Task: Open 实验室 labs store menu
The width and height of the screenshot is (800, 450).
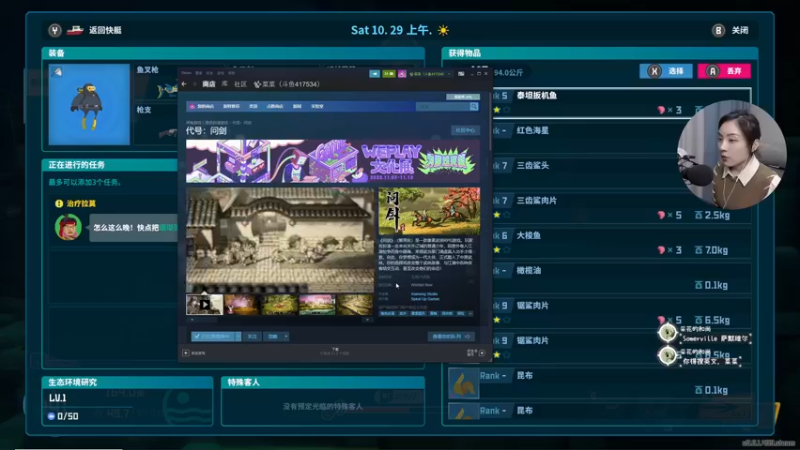Action: 317,107
